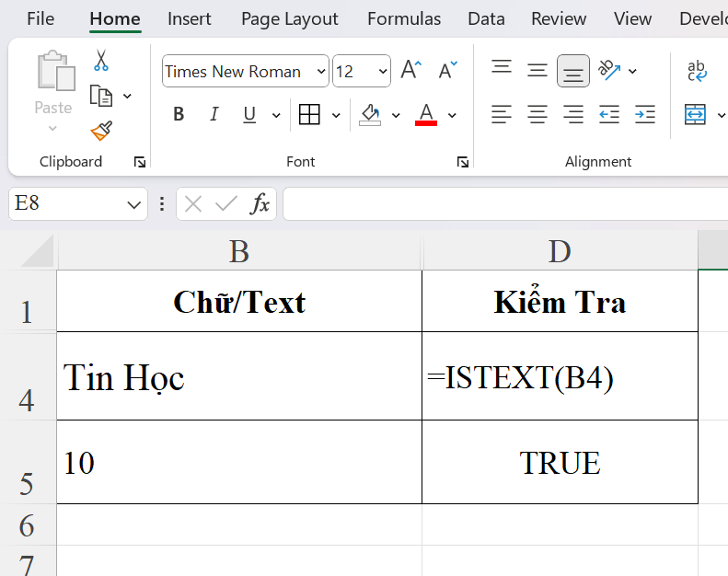This screenshot has width=728, height=576.
Task: Click Enter checkmark in formula bar
Action: point(226,203)
